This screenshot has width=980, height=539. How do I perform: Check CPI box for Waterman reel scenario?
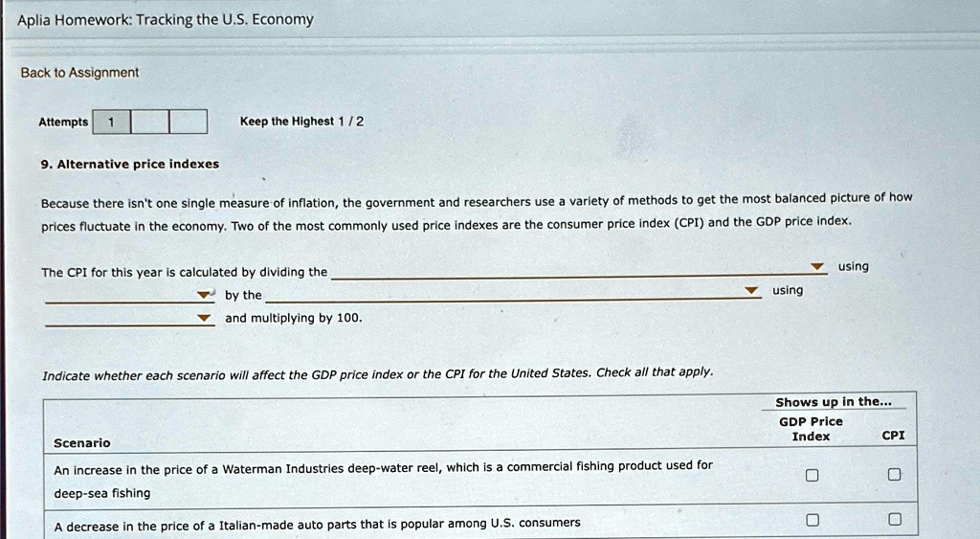894,475
